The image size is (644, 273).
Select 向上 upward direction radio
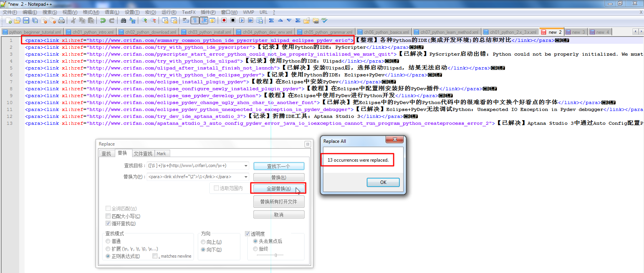pyautogui.click(x=203, y=242)
